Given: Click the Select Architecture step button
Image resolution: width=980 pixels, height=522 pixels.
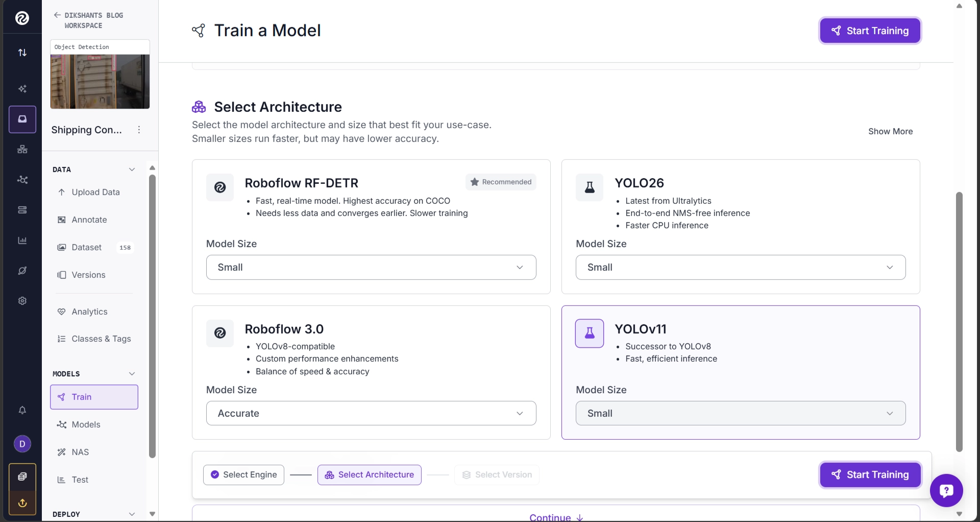Looking at the screenshot, I should 370,474.
